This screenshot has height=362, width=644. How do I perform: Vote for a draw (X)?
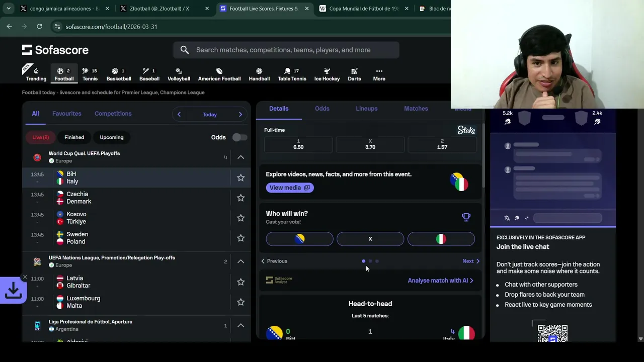click(x=370, y=239)
